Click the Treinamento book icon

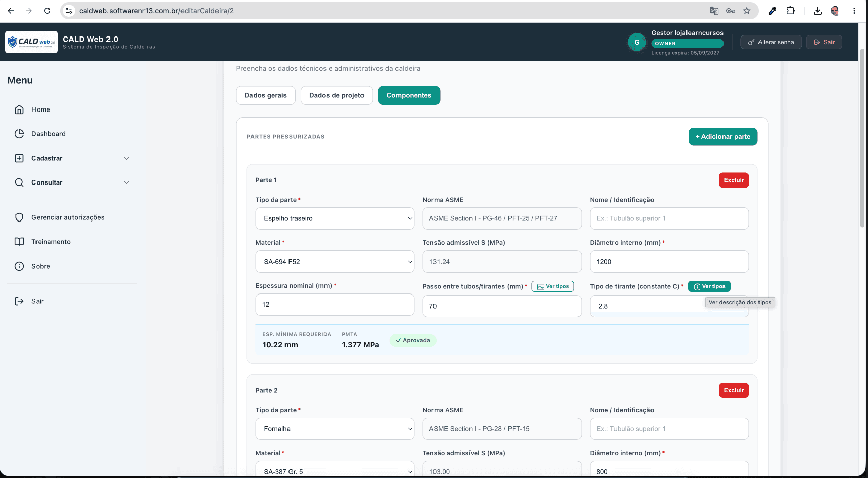[19, 242]
